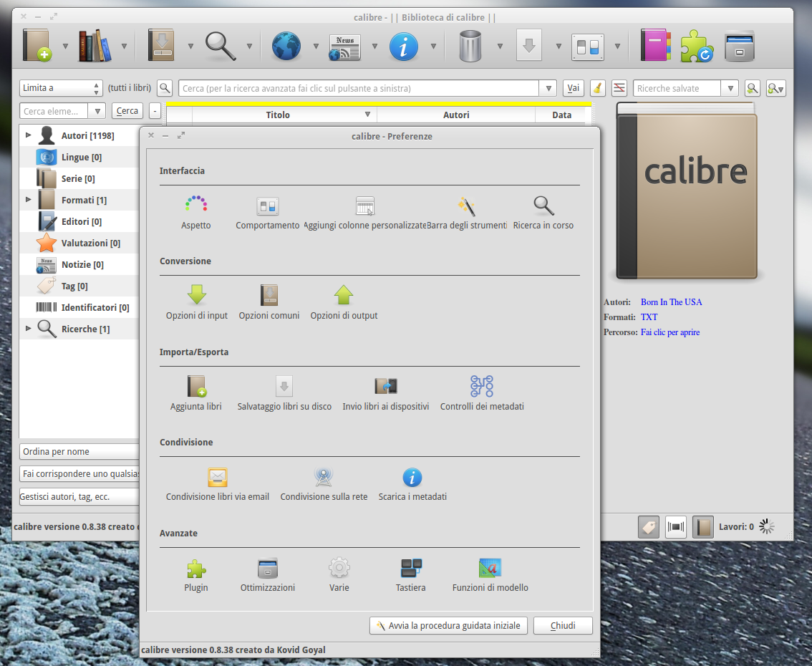Click the save to disk arrow icon
This screenshot has height=666, width=812.
click(528, 46)
